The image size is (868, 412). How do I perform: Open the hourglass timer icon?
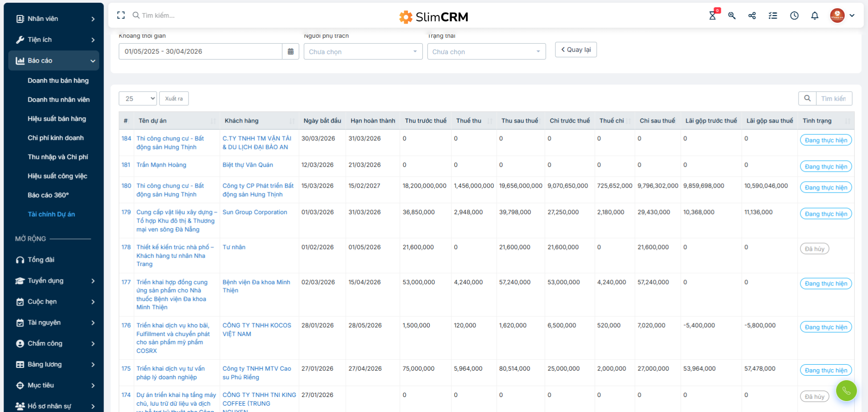click(712, 16)
